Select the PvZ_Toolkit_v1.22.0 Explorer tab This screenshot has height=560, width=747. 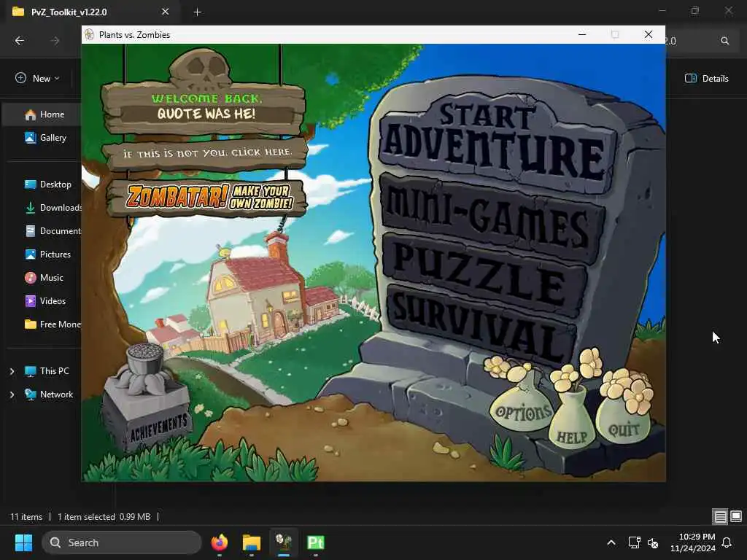click(x=90, y=12)
